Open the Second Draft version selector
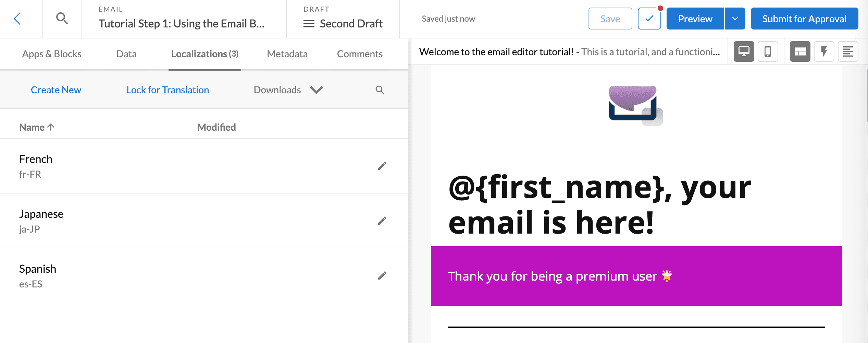The width and height of the screenshot is (868, 343). coord(344,23)
